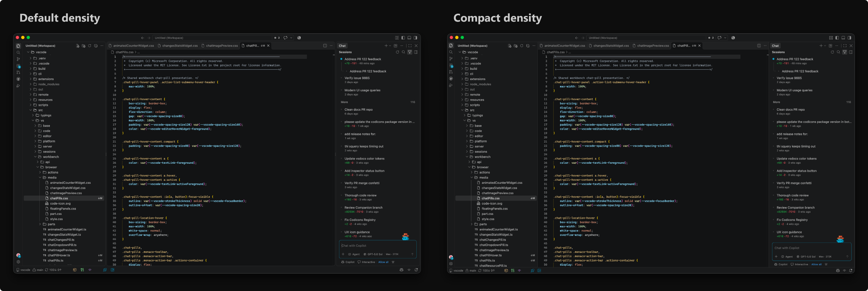Toggle primary sidebar in Compact density window
868x291 pixels.
[x=837, y=38]
